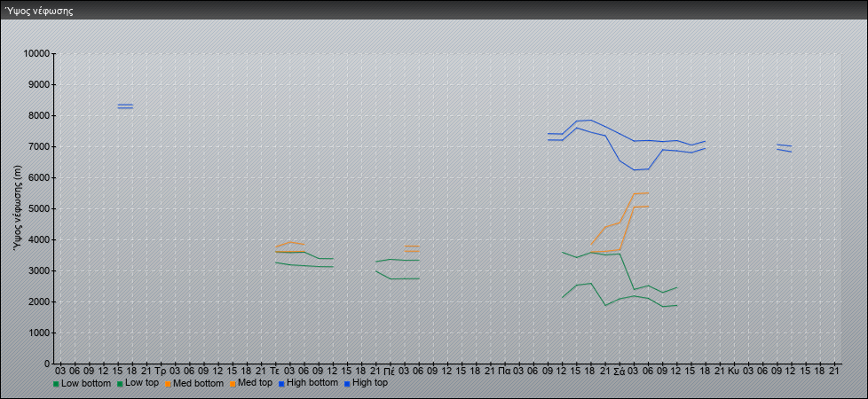Click the orange Med top legend swatch
Screen dimensions: 868x399
click(233, 384)
